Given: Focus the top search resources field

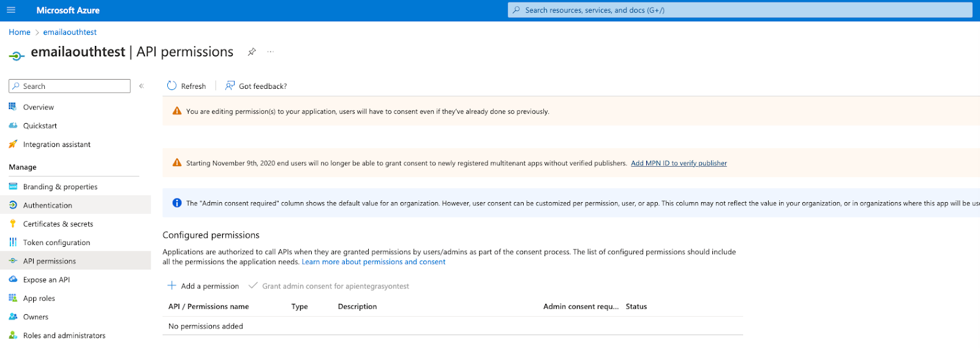Looking at the screenshot, I should 740,10.
